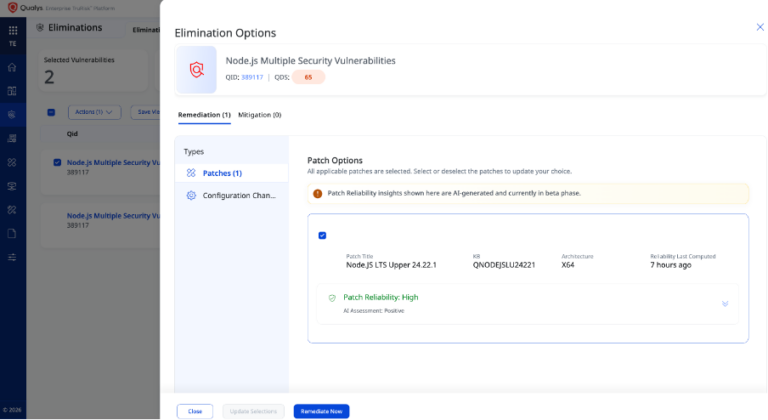
Task: Expand Patch Reliability details chevron
Action: 725,304
